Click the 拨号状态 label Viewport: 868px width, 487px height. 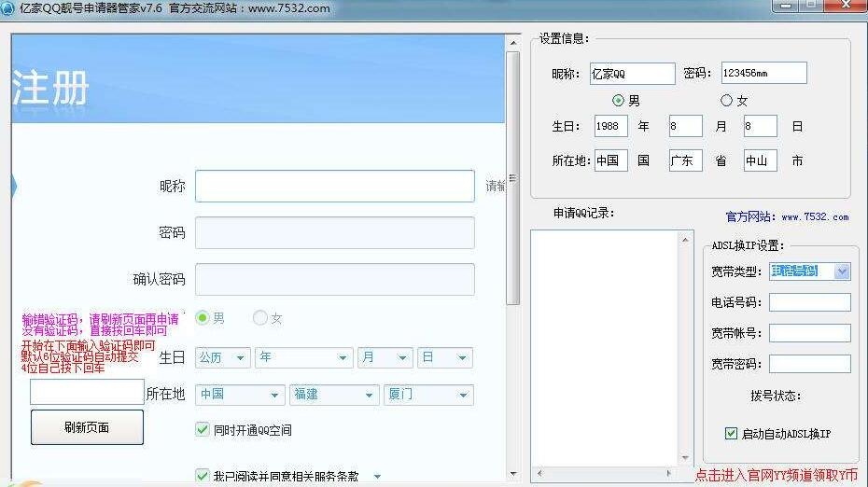click(776, 396)
